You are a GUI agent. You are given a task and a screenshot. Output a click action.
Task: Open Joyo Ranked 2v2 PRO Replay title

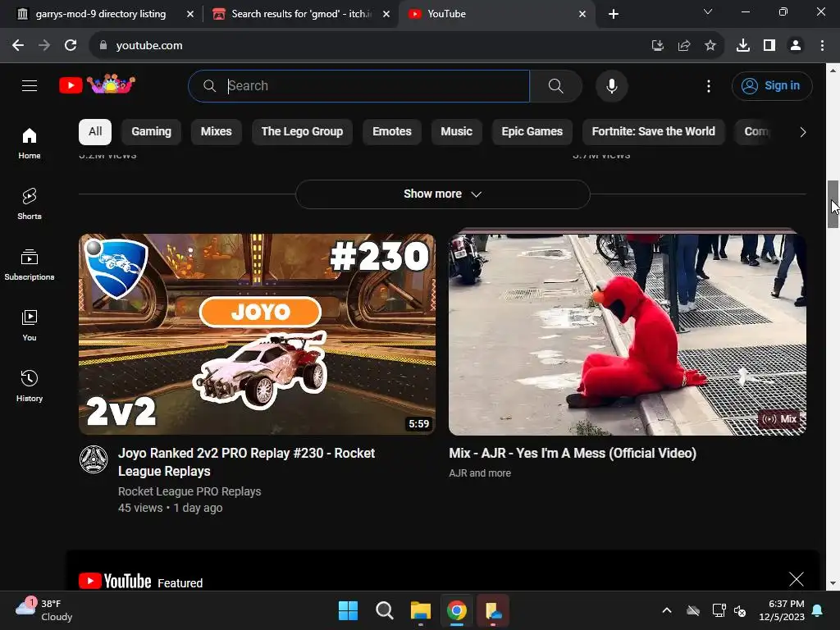point(246,463)
